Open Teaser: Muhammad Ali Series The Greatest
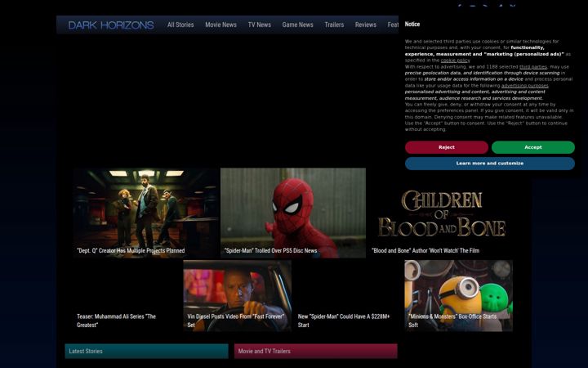The width and height of the screenshot is (588, 368). 127,296
